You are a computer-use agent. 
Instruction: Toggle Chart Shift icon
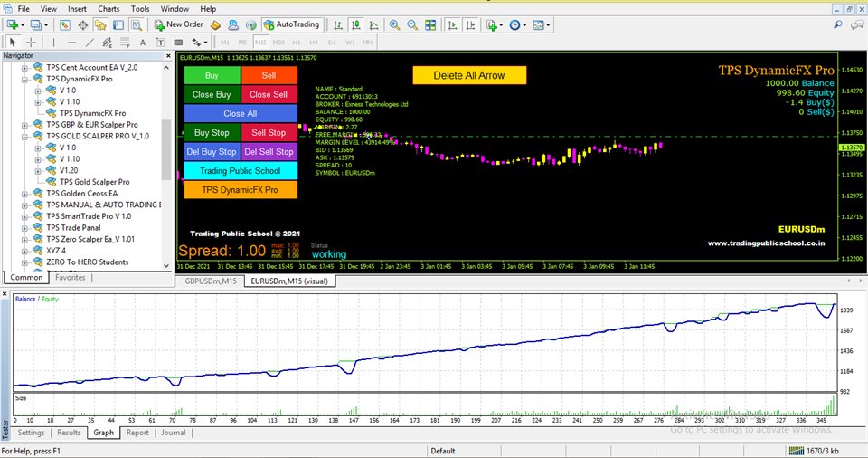tap(470, 25)
